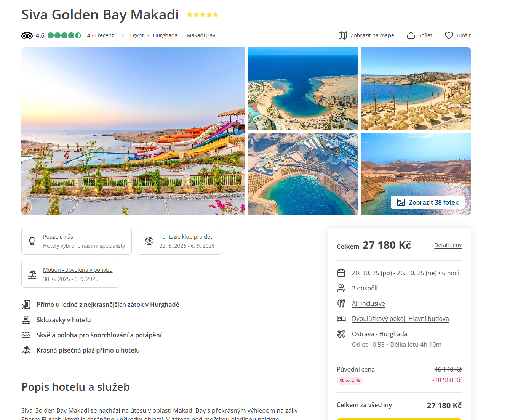Open the Egypt breadcrumb link
Image resolution: width=518 pixels, height=420 pixels.
tap(137, 35)
